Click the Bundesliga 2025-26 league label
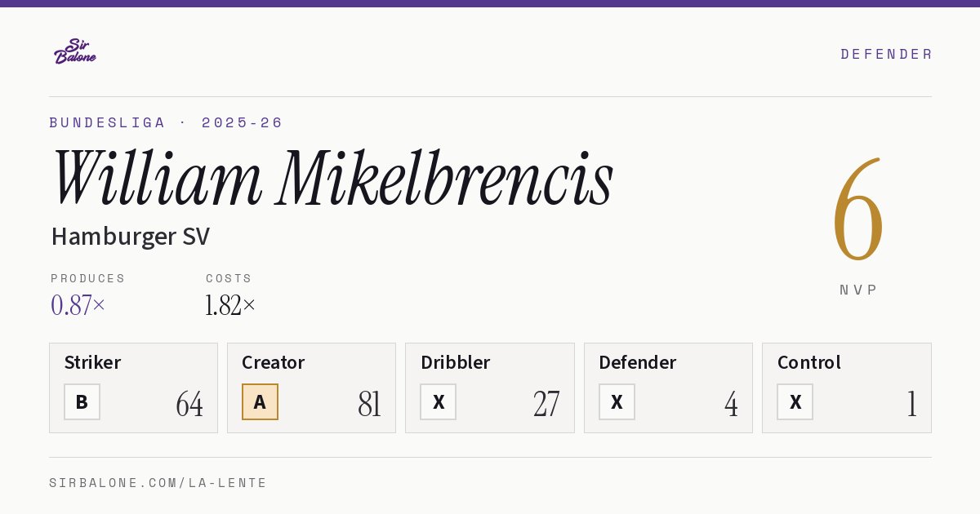Screen dimensions: 980x514 166,122
